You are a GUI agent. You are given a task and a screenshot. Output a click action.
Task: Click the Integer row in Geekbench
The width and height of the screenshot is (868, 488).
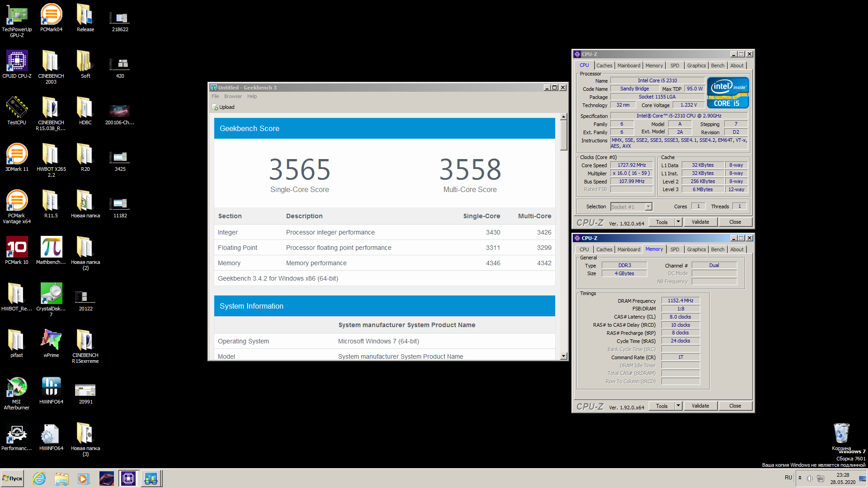[384, 232]
